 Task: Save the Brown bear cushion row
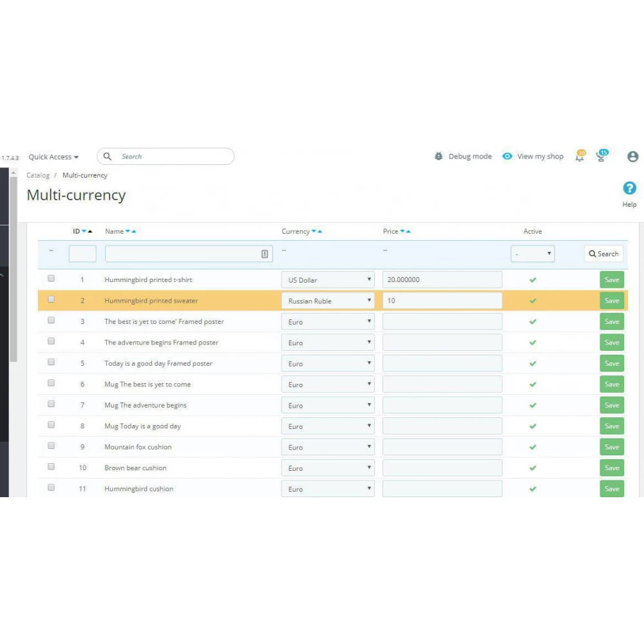point(612,468)
